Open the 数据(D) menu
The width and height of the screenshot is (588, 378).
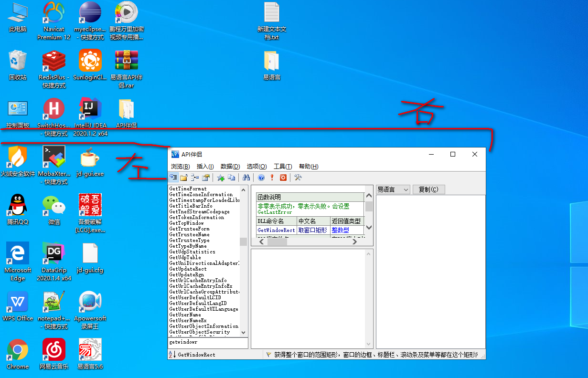click(230, 167)
